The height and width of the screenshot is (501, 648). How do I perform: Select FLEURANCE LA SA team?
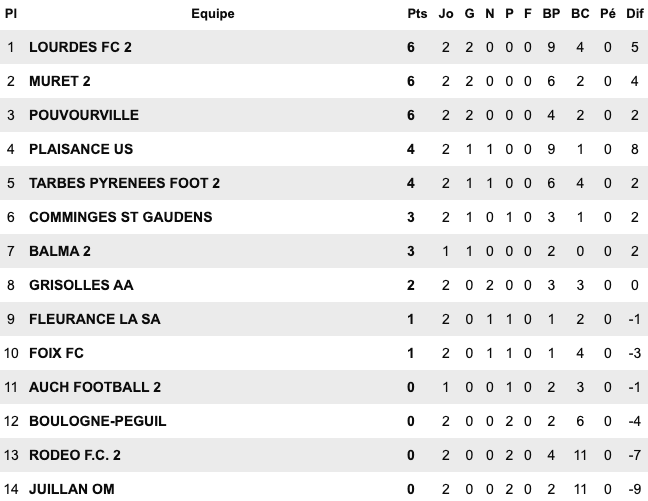(x=94, y=319)
